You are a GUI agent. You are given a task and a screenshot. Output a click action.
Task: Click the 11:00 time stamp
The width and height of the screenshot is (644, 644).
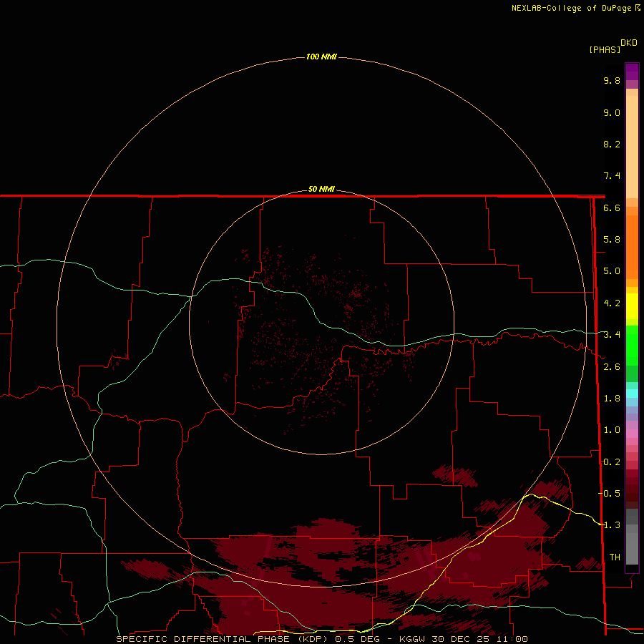click(x=512, y=639)
